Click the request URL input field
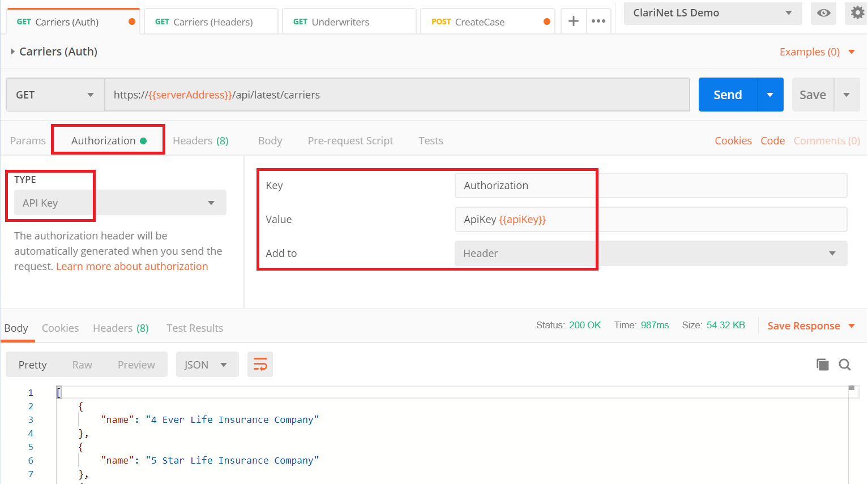Image resolution: width=868 pixels, height=484 pixels. [396, 95]
